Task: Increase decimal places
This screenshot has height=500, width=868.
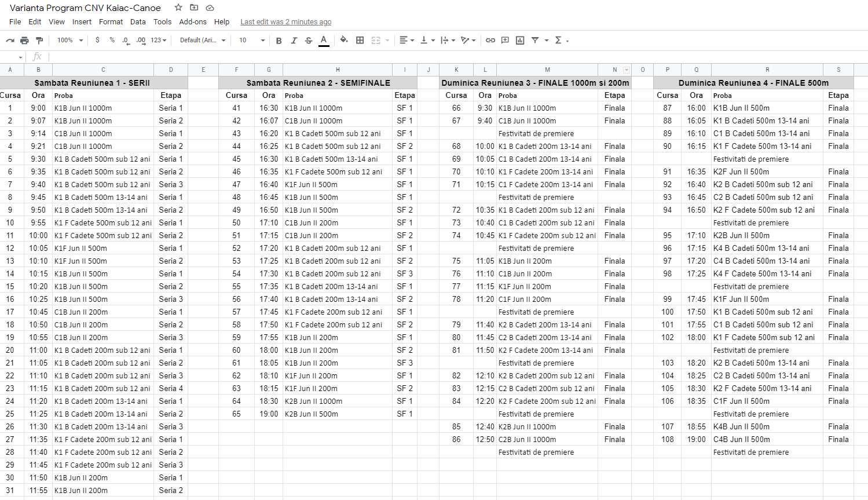Action: [141, 40]
